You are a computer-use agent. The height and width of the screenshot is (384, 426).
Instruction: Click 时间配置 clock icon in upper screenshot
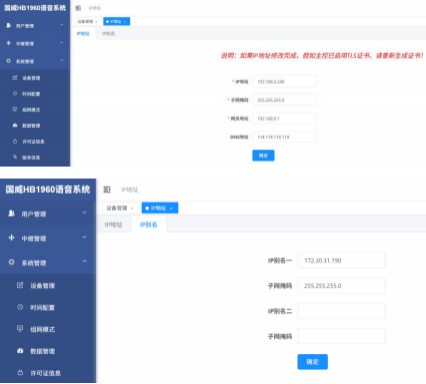[x=15, y=94]
